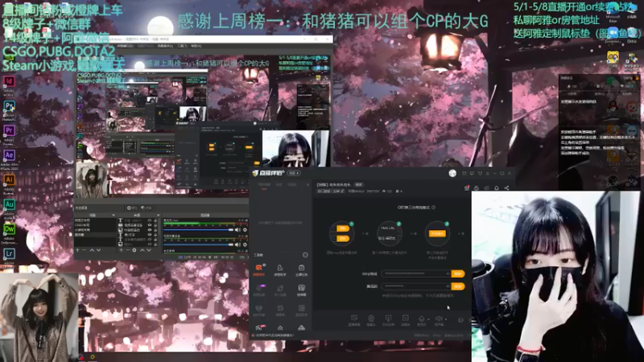Image resolution: width=644 pixels, height=362 pixels.
Task: Toggle eye visibility of top OBS source row
Action: (150, 220)
